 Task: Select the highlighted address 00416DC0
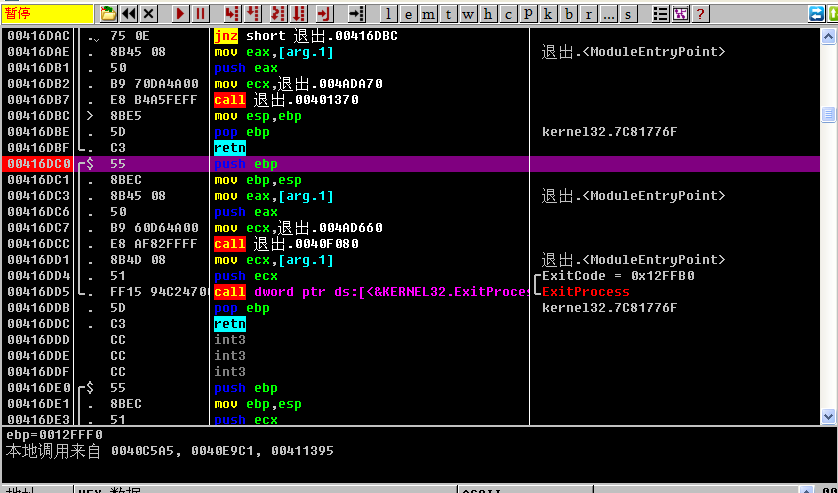(x=38, y=164)
